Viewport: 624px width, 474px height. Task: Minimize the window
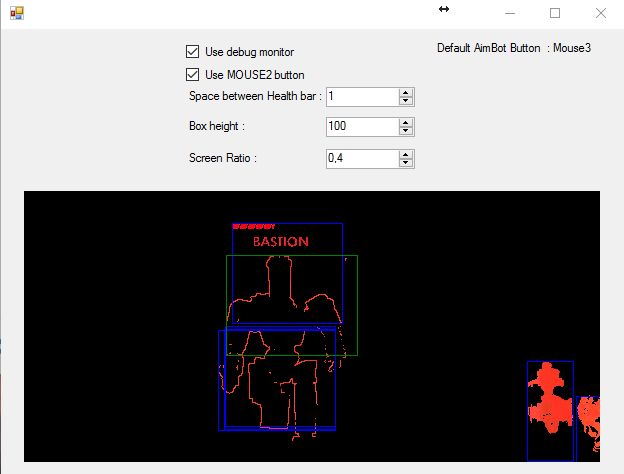coord(510,13)
